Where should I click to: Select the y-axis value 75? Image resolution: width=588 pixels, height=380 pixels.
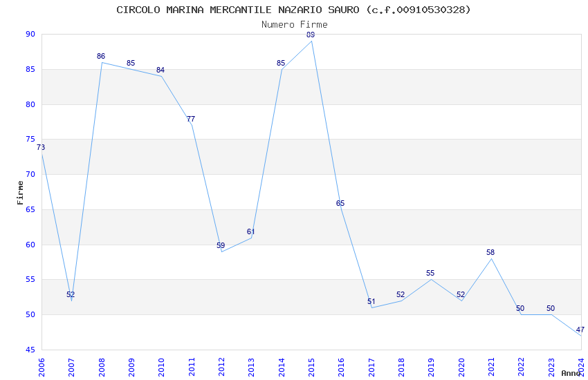click(30, 140)
